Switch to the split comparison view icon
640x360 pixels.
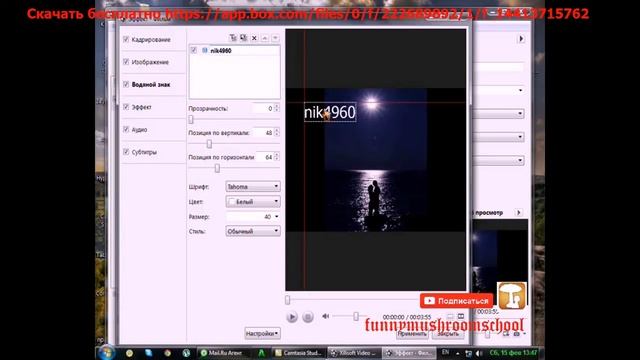[461, 316]
